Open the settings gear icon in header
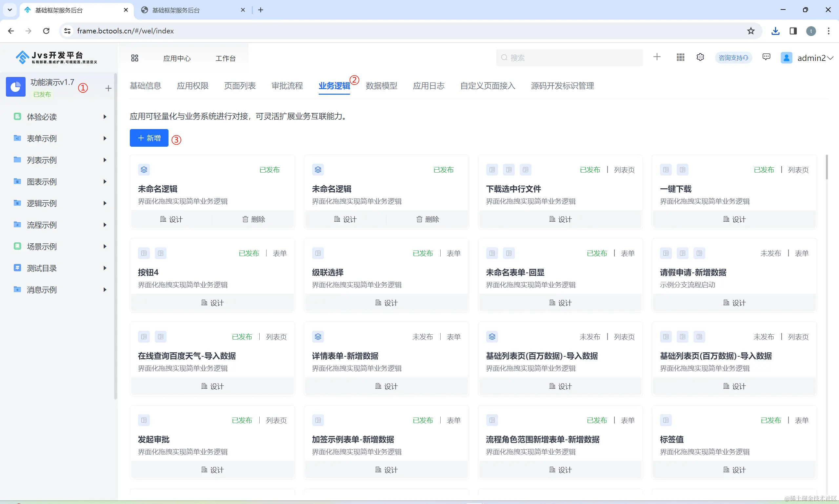Screen dimensions: 839x504 700,57
